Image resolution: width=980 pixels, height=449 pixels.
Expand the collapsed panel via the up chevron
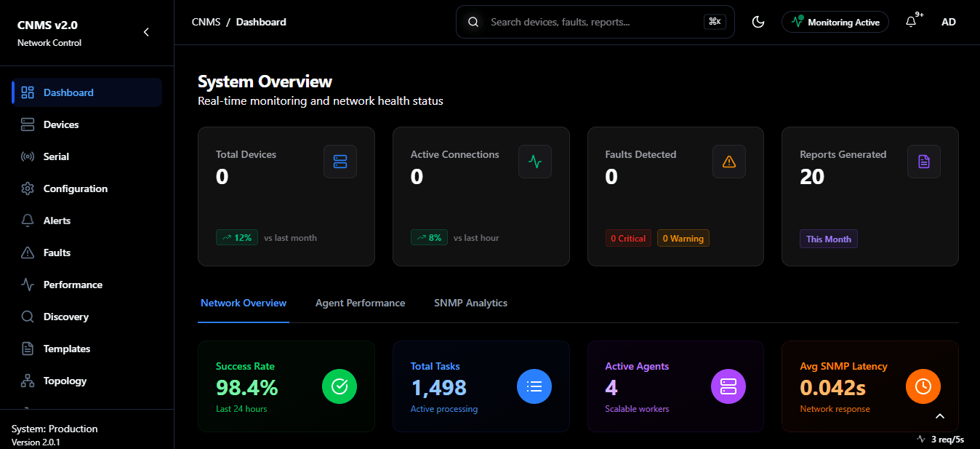[940, 416]
